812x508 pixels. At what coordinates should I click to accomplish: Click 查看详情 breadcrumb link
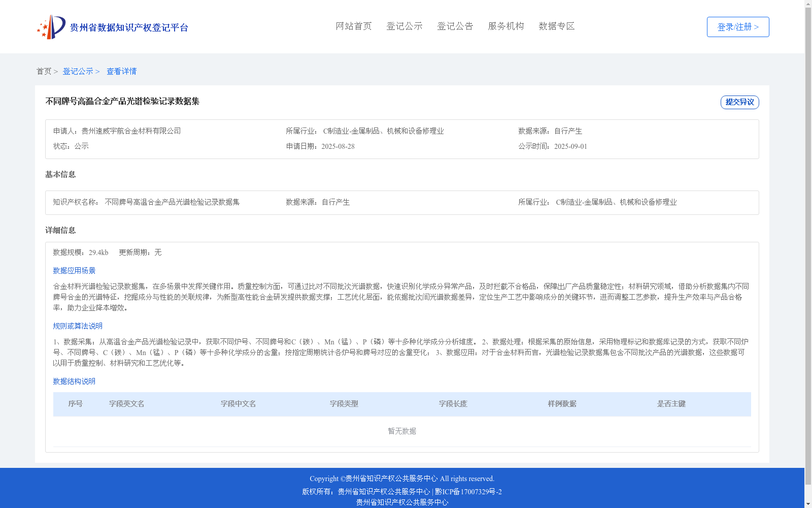tap(121, 71)
